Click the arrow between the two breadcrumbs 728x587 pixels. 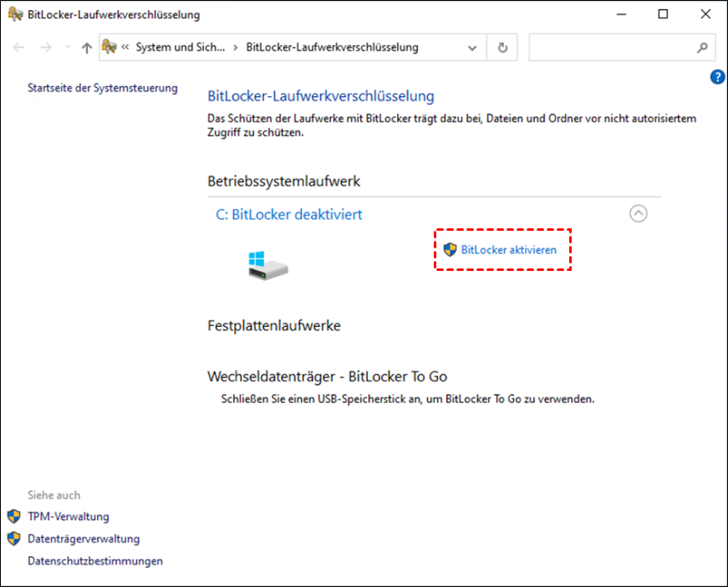pyautogui.click(x=236, y=48)
